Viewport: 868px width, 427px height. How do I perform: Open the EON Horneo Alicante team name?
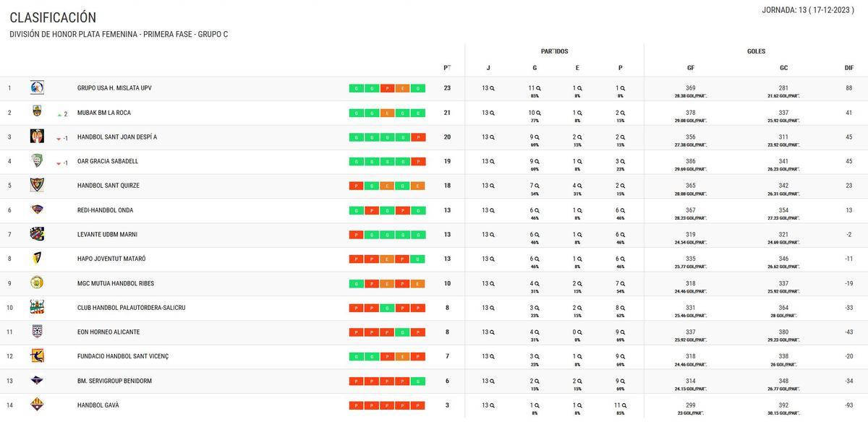click(109, 332)
